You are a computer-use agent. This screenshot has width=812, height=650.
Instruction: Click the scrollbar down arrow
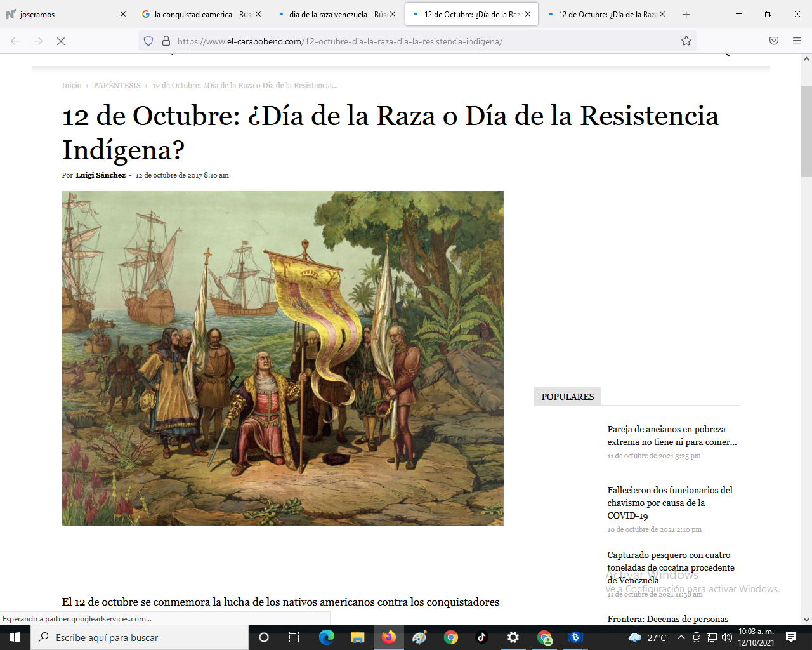[x=806, y=620]
